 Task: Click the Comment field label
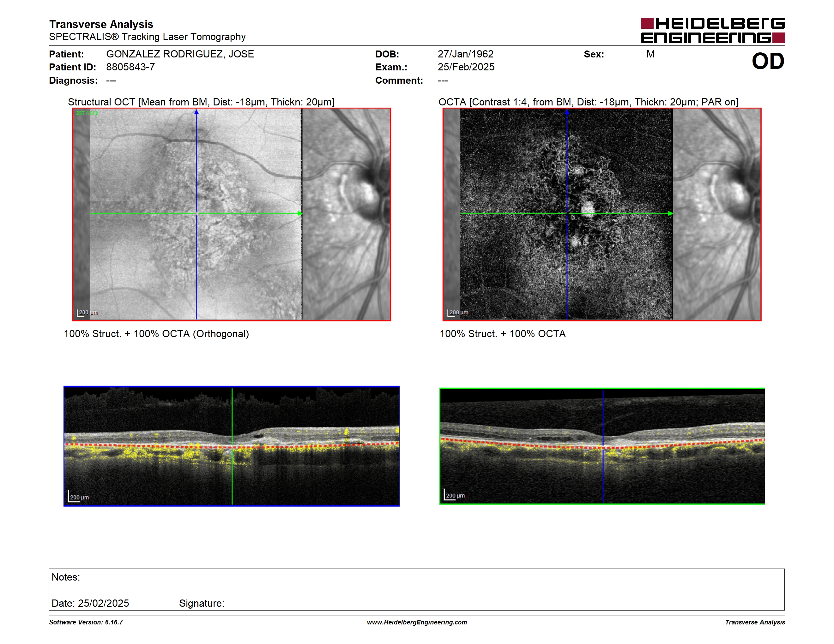point(399,80)
